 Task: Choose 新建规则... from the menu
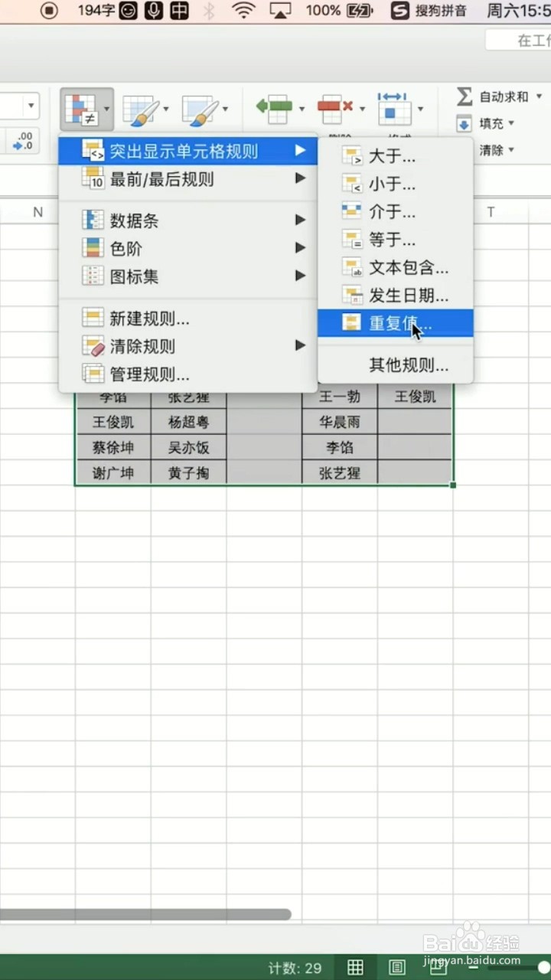pyautogui.click(x=188, y=318)
